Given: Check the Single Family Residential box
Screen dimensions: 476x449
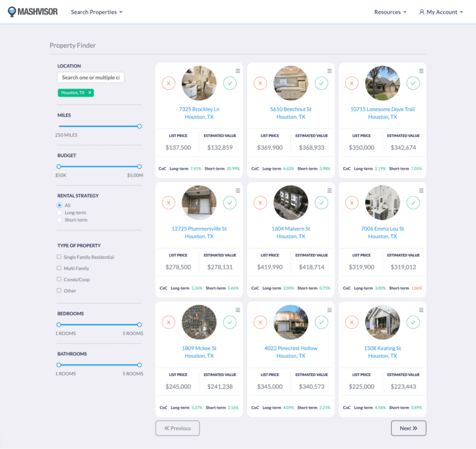Looking at the screenshot, I should (x=59, y=257).
